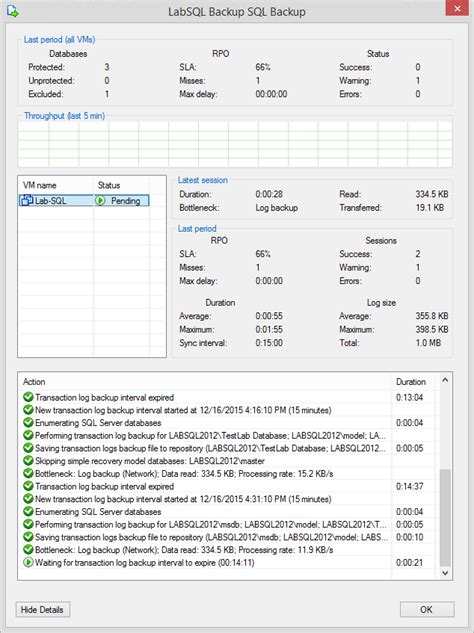Click scroll down arrow in action log
474x633 pixels.
pos(445,573)
